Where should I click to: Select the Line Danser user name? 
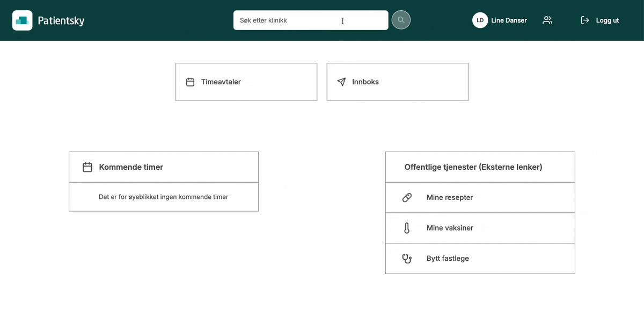(x=509, y=20)
